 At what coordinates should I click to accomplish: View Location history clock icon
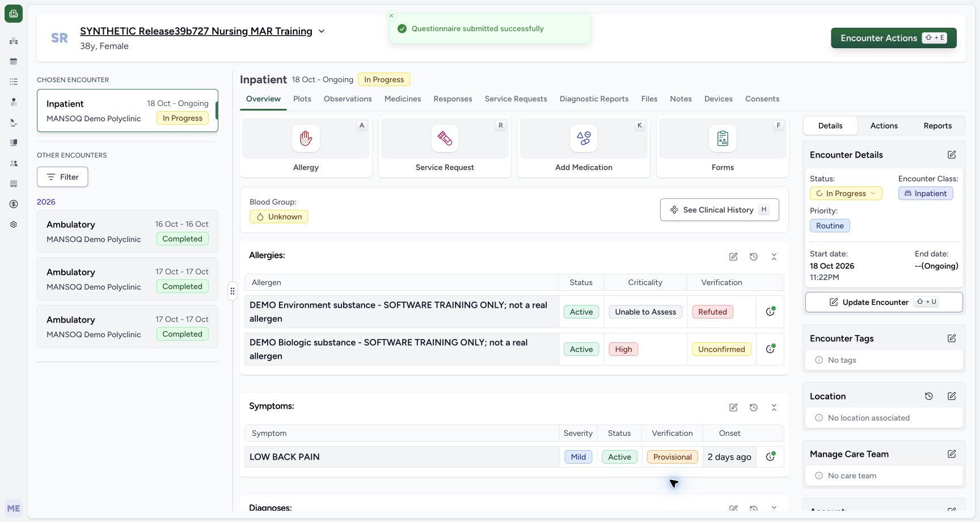(x=929, y=396)
